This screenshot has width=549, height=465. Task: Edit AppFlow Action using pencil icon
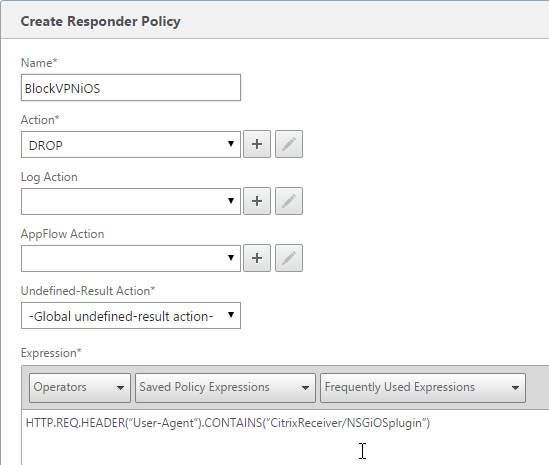click(x=289, y=258)
